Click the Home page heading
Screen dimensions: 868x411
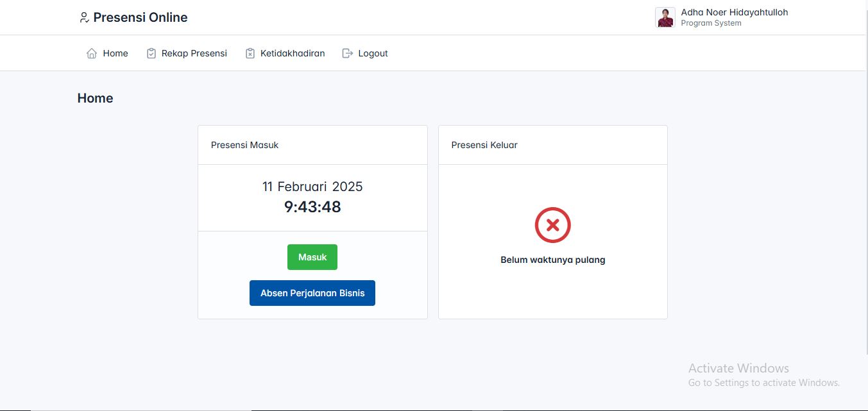96,98
